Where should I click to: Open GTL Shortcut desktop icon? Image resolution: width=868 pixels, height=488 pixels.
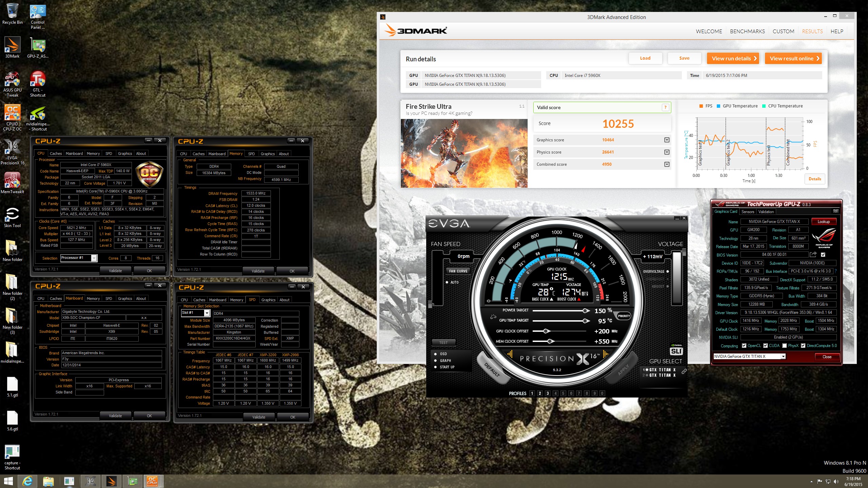point(38,84)
